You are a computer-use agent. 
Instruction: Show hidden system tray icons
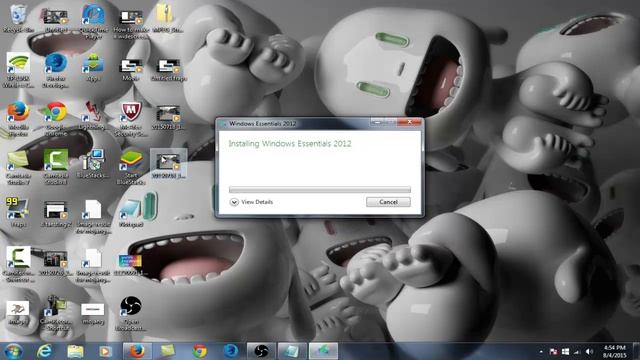click(541, 351)
